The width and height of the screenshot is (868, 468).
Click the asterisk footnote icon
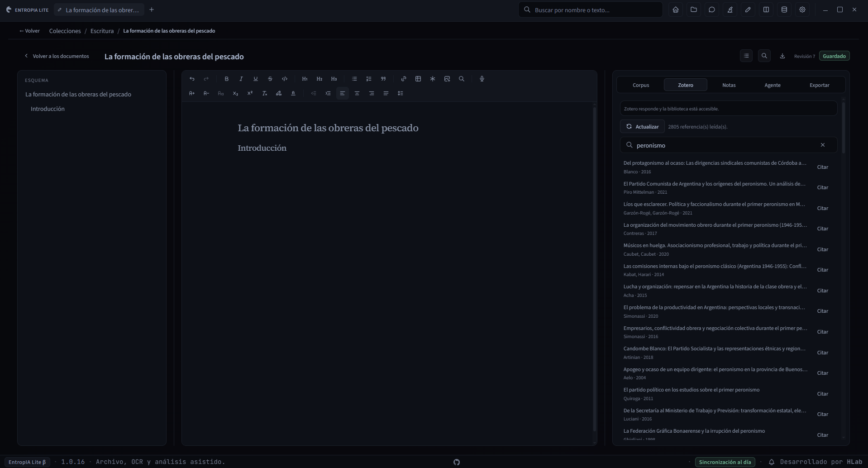[x=433, y=79]
